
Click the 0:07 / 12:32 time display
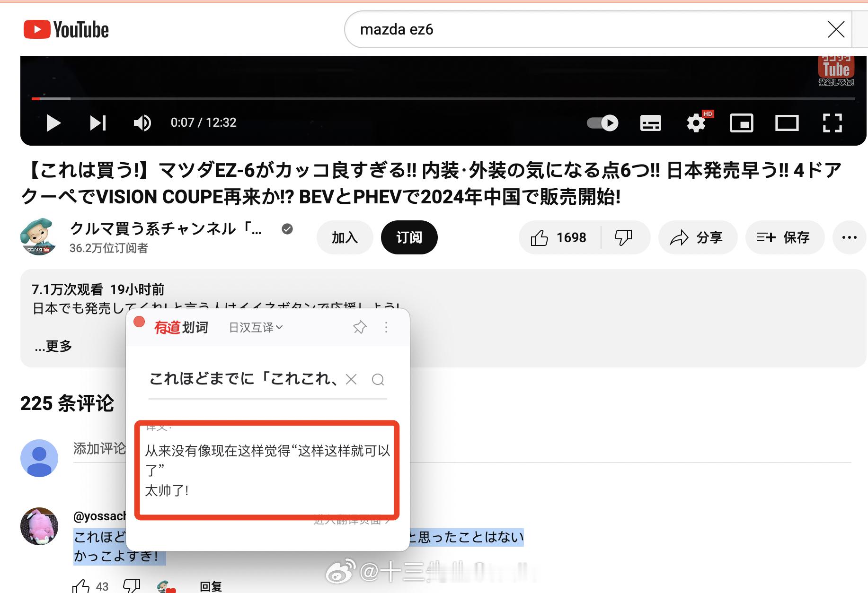click(x=204, y=122)
